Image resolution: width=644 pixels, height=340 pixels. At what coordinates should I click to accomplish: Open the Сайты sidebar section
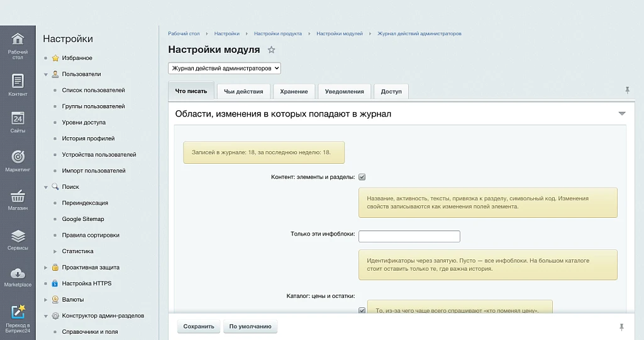point(18,122)
